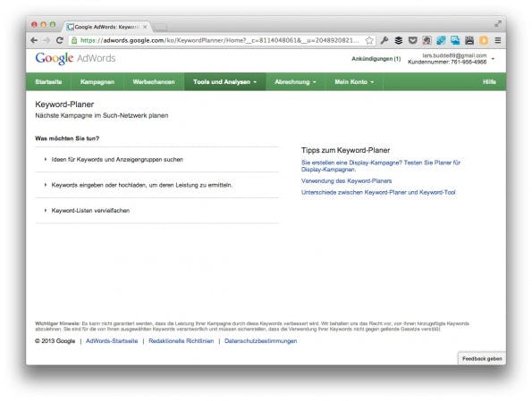The image size is (532, 401).
Task: Click the Kundennummer text in the header
Action: (447, 62)
